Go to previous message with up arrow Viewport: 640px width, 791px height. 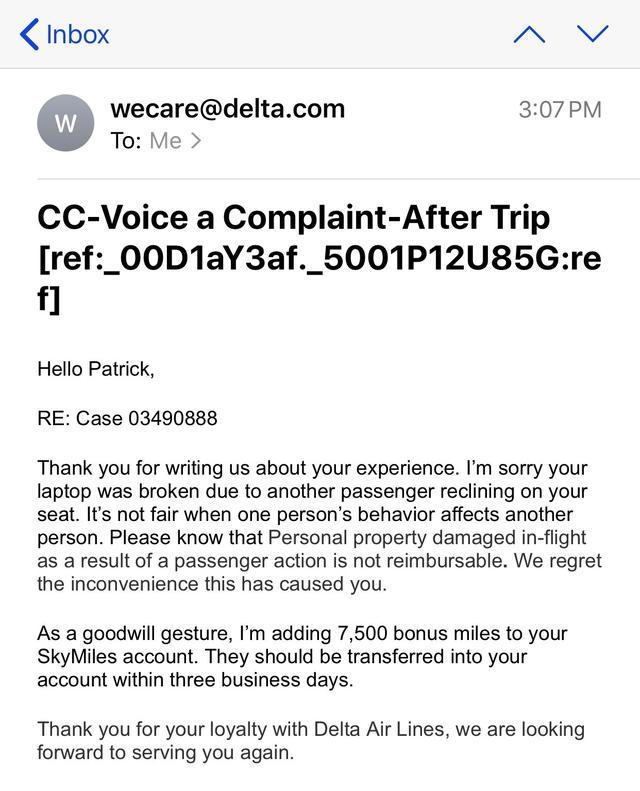tap(529, 34)
